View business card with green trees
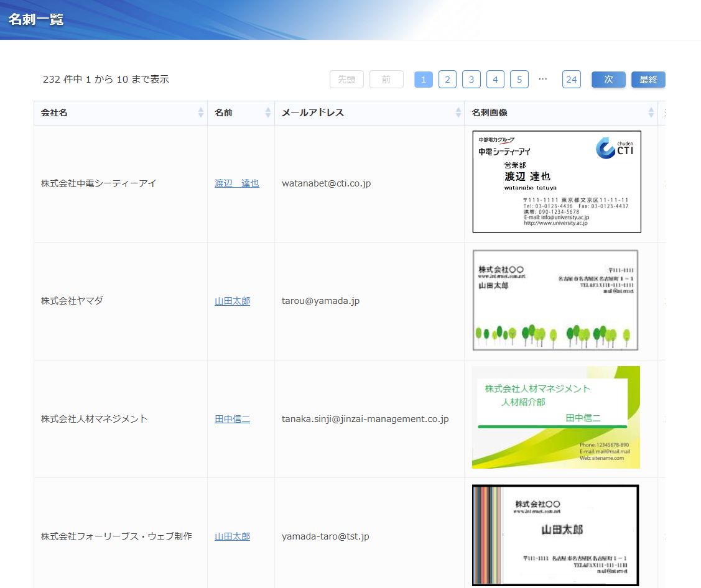Screen dimensions: 701x588 click(x=555, y=300)
